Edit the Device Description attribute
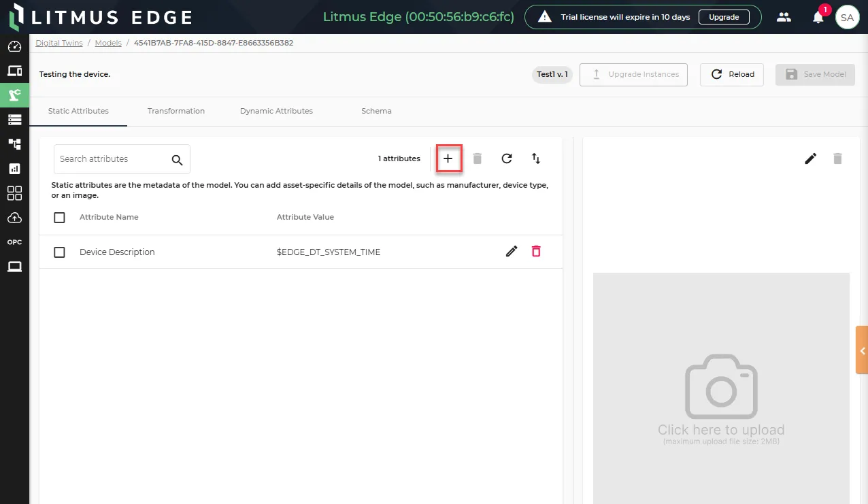This screenshot has height=504, width=868. pos(512,252)
